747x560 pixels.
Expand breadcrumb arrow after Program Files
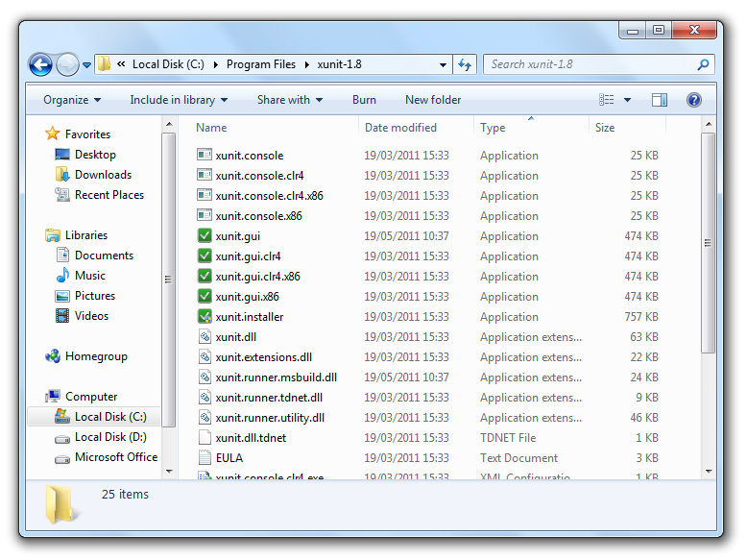(x=307, y=64)
